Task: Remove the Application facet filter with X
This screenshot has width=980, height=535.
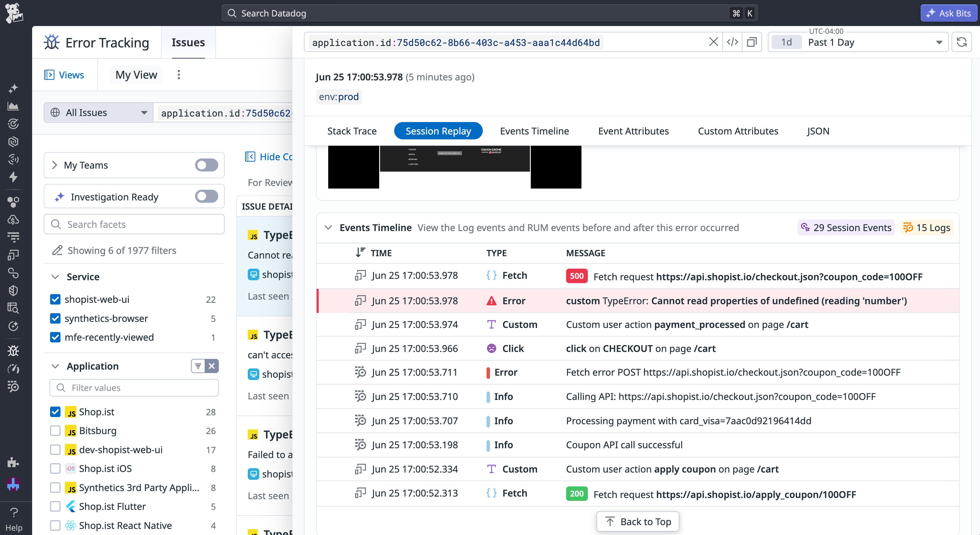Action: click(x=212, y=366)
